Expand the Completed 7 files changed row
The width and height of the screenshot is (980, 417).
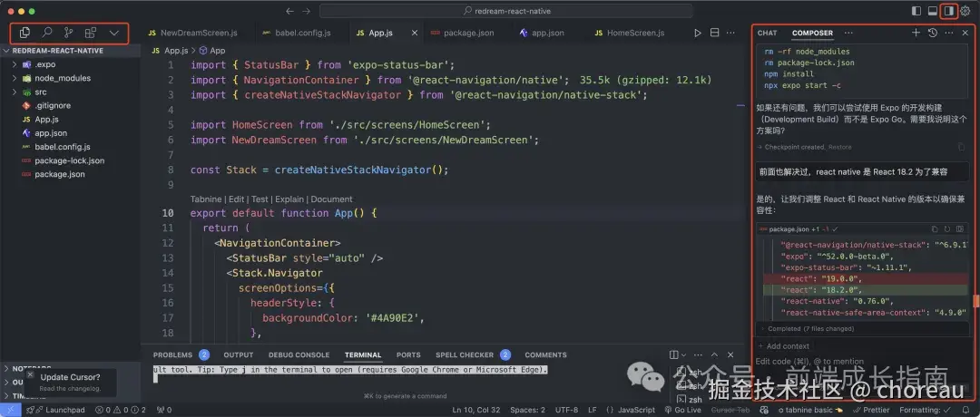point(861,328)
